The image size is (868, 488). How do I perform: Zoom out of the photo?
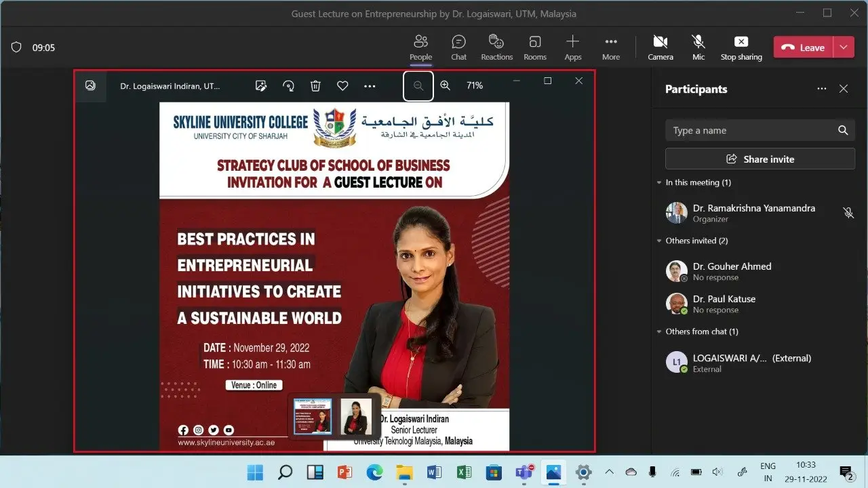418,85
